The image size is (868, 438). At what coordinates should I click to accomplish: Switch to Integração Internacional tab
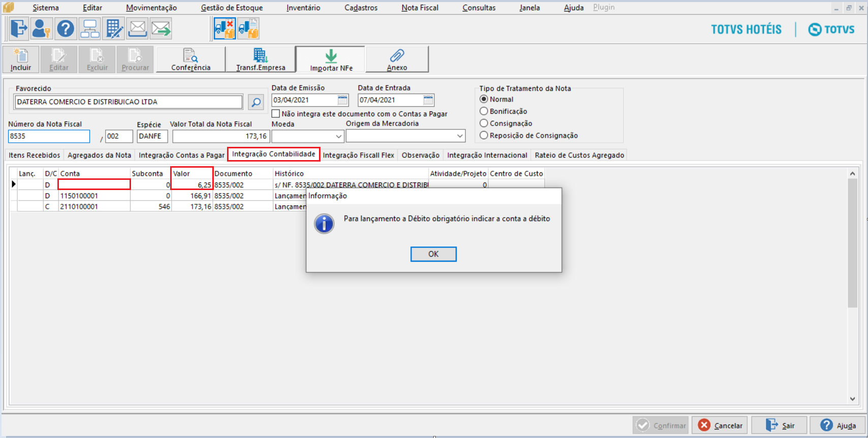(487, 155)
